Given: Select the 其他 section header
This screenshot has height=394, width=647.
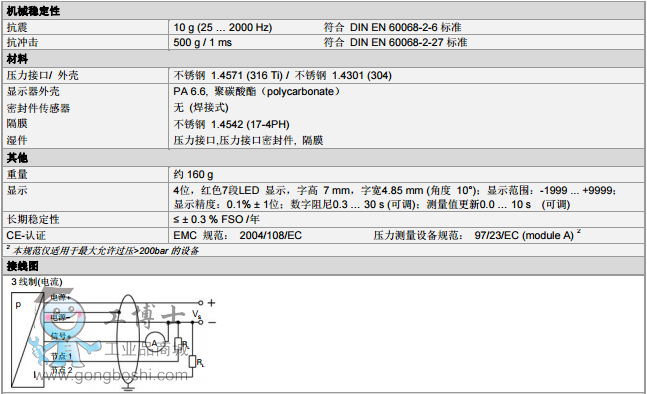Looking at the screenshot, I should [17, 158].
